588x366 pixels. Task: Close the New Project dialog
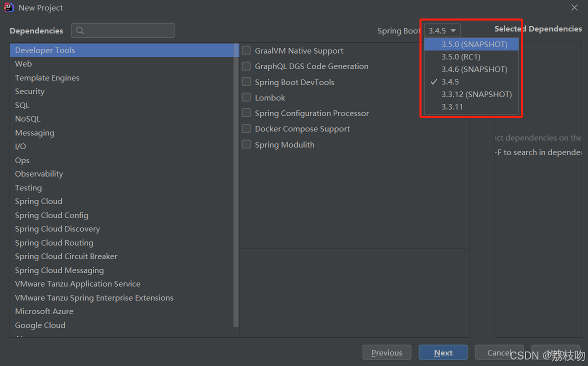point(574,7)
